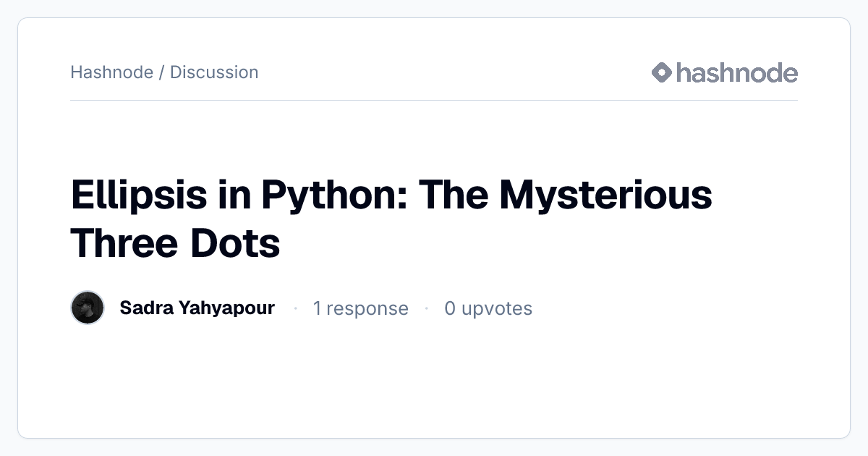Click the word "upvotes" in the stats row

[497, 309]
